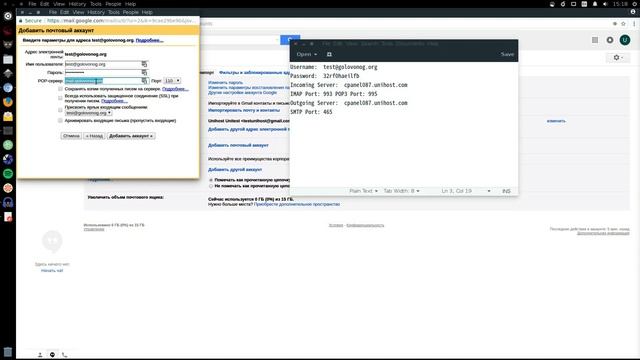Open system volume indicator in top panel
This screenshot has width=640, height=360.
click(605, 4)
